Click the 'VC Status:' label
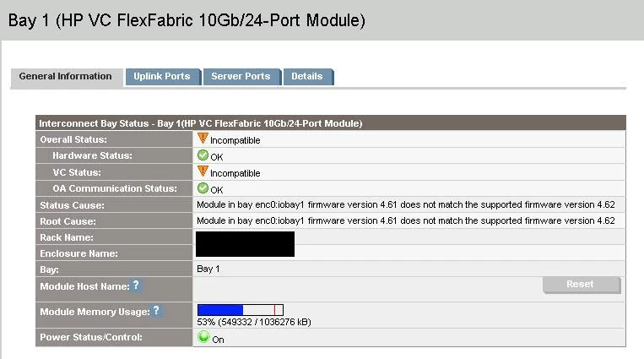The height and width of the screenshot is (359, 644). pos(77,172)
